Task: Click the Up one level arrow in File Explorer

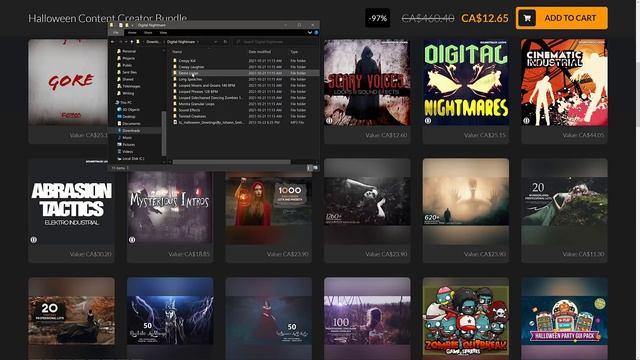Action: 132,42
